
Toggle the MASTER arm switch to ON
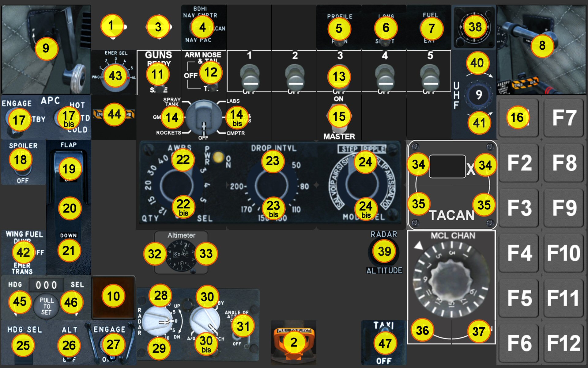click(339, 117)
